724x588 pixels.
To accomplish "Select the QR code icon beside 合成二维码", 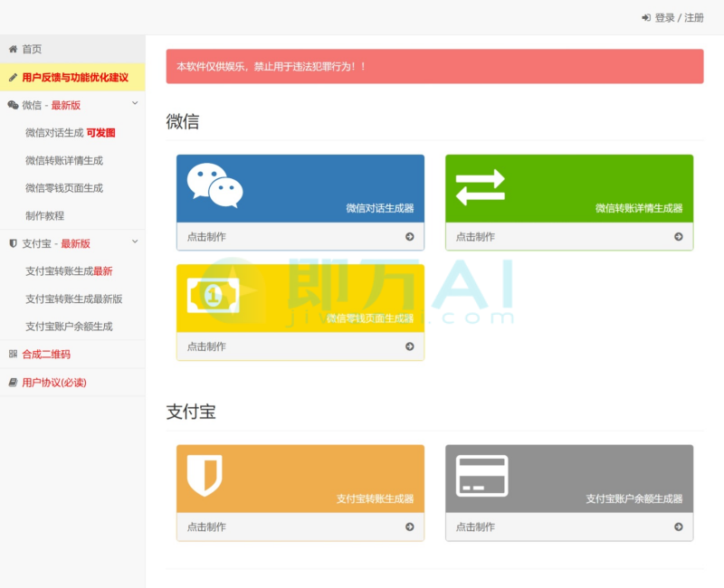I will (x=12, y=353).
